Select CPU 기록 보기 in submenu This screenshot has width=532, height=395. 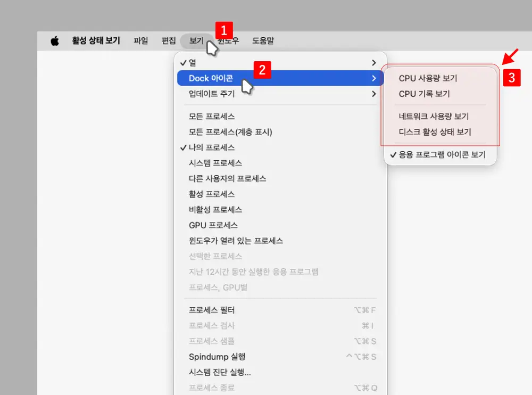pyautogui.click(x=440, y=94)
